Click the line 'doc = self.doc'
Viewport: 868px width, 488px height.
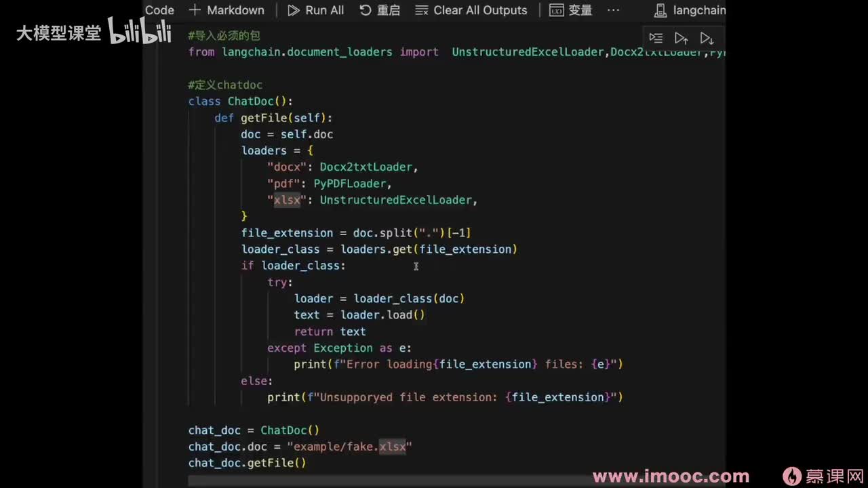[x=287, y=134]
